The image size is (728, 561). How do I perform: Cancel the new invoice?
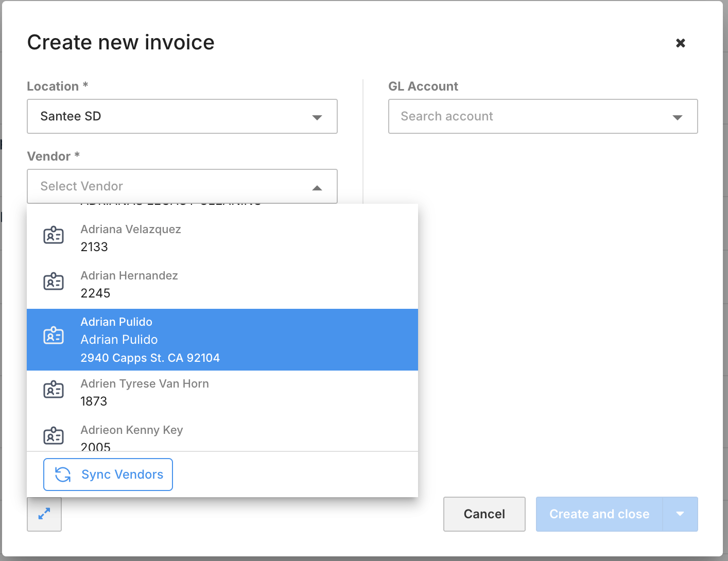[x=484, y=514]
